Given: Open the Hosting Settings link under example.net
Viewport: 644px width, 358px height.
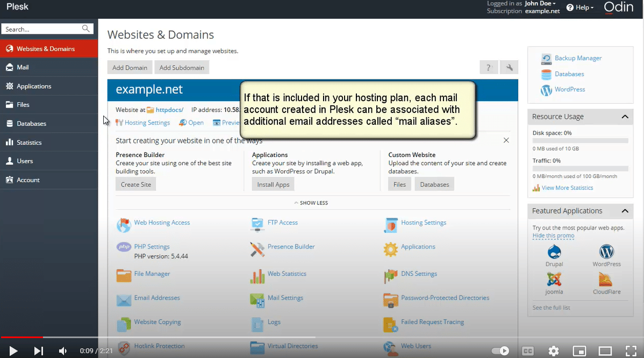Looking at the screenshot, I should click(147, 123).
